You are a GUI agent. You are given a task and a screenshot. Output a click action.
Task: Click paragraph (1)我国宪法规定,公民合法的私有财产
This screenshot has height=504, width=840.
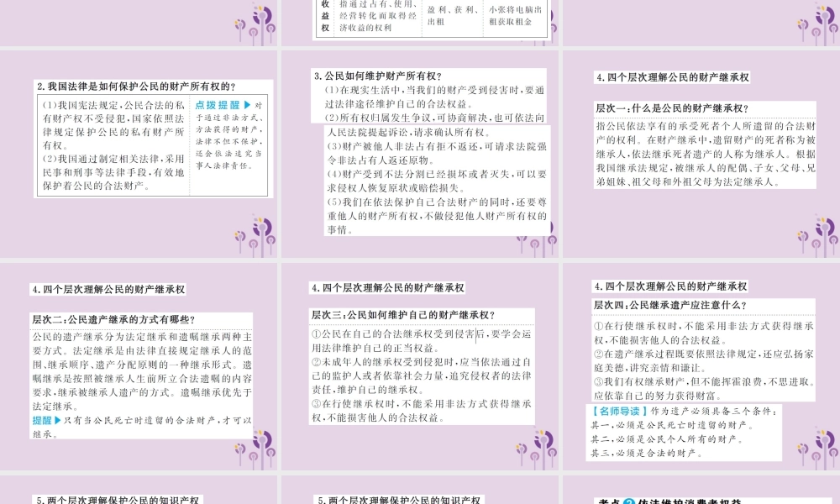point(113,125)
